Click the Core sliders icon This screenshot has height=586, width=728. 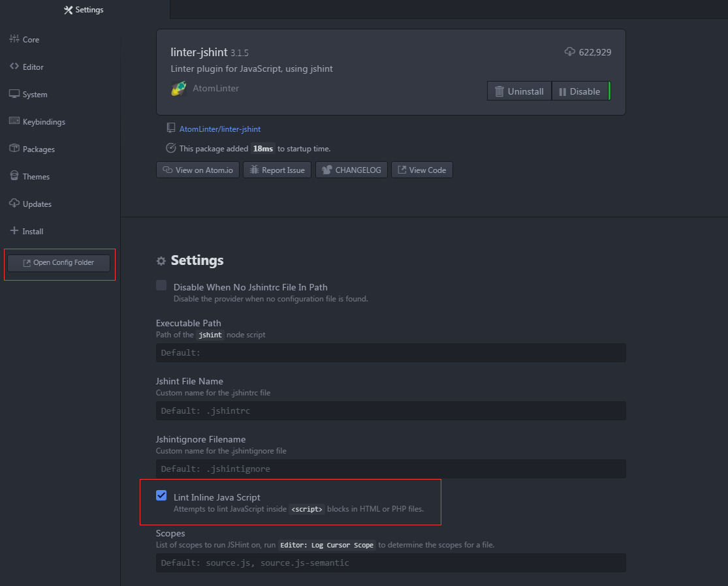(14, 39)
